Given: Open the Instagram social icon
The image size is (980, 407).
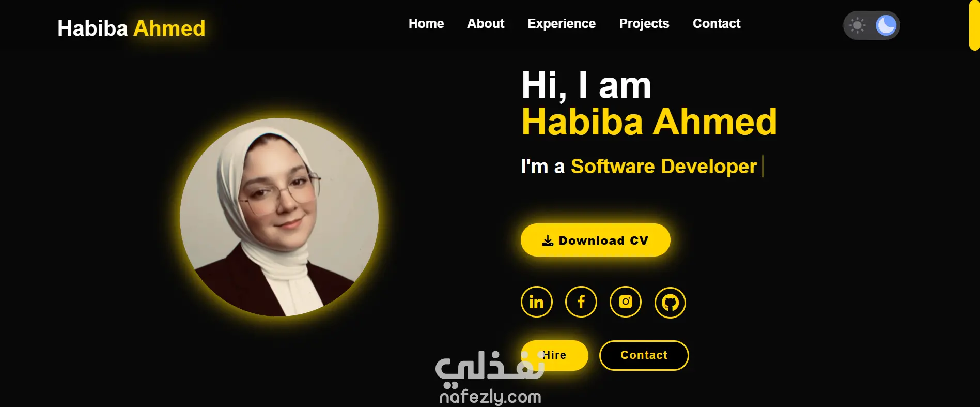Looking at the screenshot, I should point(626,302).
